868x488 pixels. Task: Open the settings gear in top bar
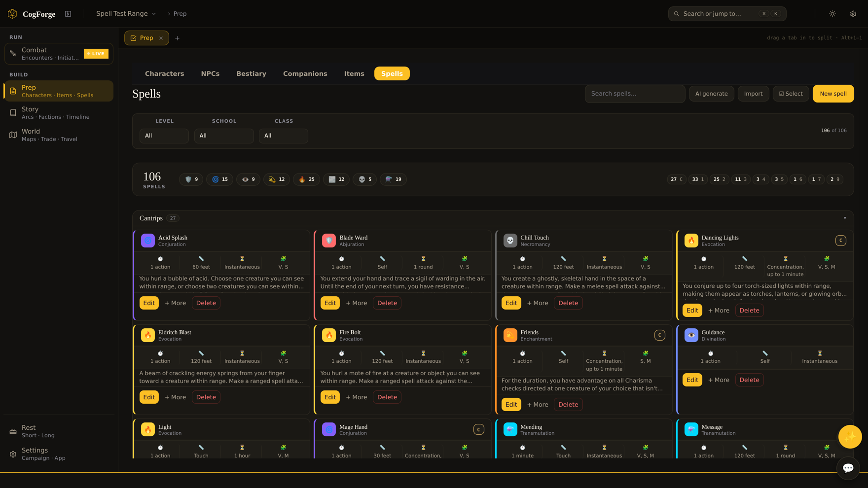[x=853, y=14]
